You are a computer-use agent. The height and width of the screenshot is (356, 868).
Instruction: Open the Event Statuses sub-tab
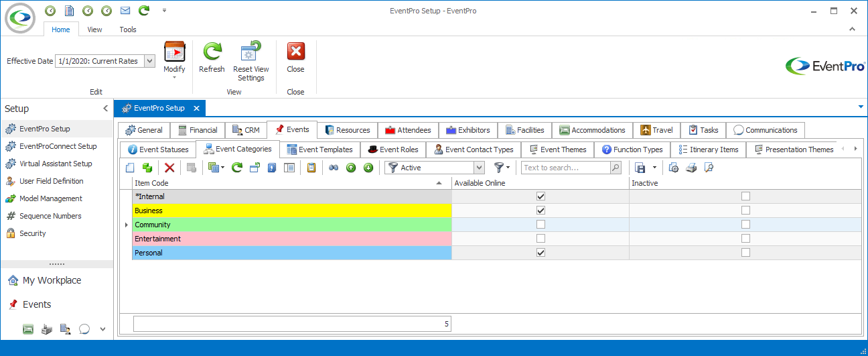coord(158,150)
